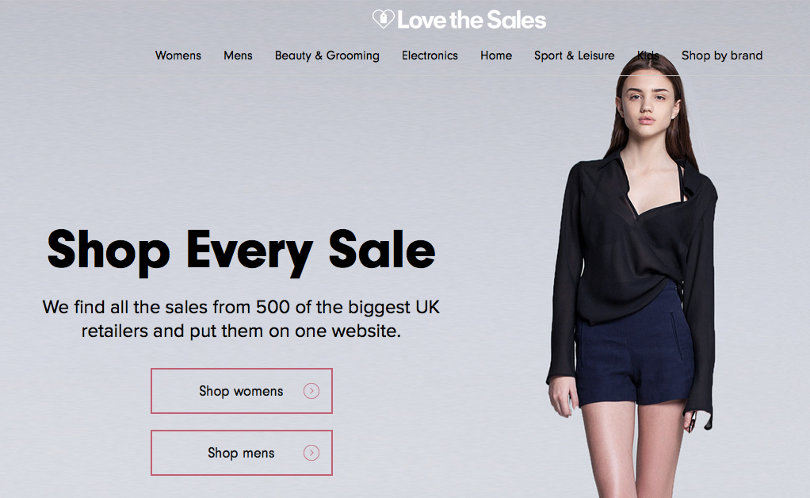Screen dimensions: 810x498
Task: Open the Womens category
Action: pyautogui.click(x=178, y=55)
